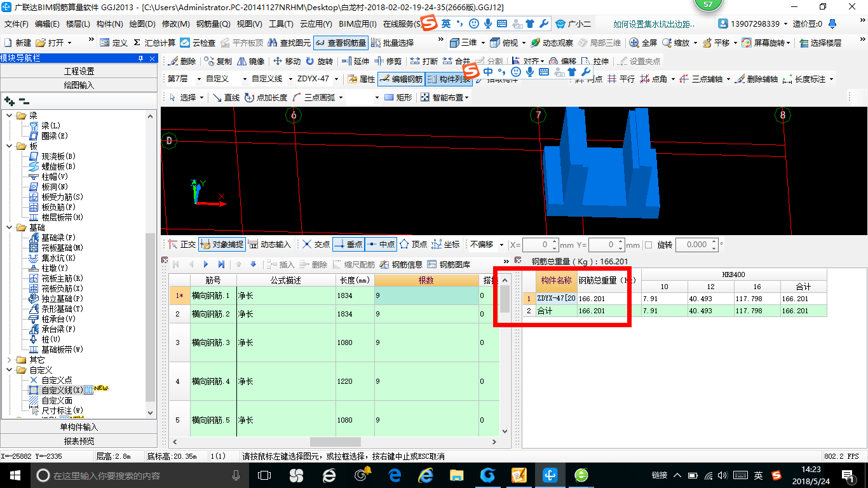868x488 pixels.
Task: Open the 构件(N) menu
Action: click(109, 24)
